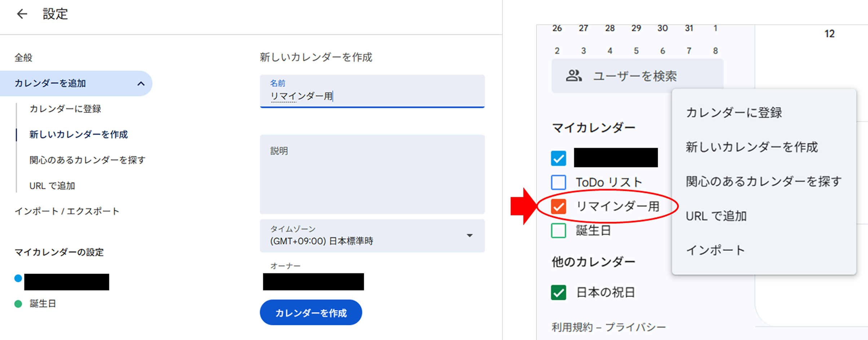
Task: Select date 5 on the mini calendar
Action: coord(636,51)
